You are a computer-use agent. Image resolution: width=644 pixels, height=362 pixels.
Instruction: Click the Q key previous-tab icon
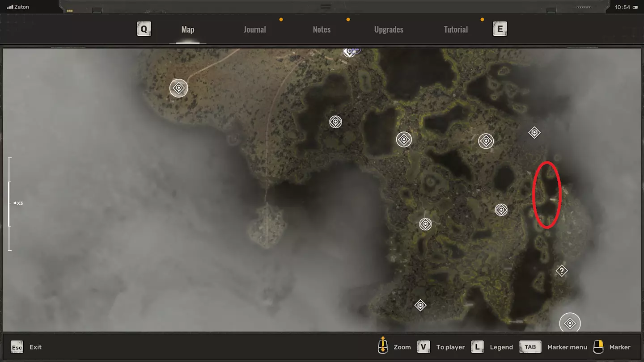(x=144, y=29)
